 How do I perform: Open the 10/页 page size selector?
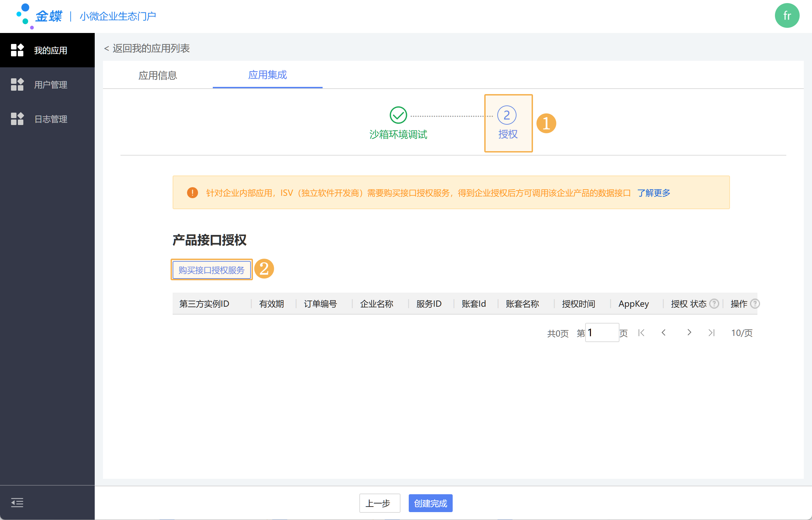(x=742, y=333)
